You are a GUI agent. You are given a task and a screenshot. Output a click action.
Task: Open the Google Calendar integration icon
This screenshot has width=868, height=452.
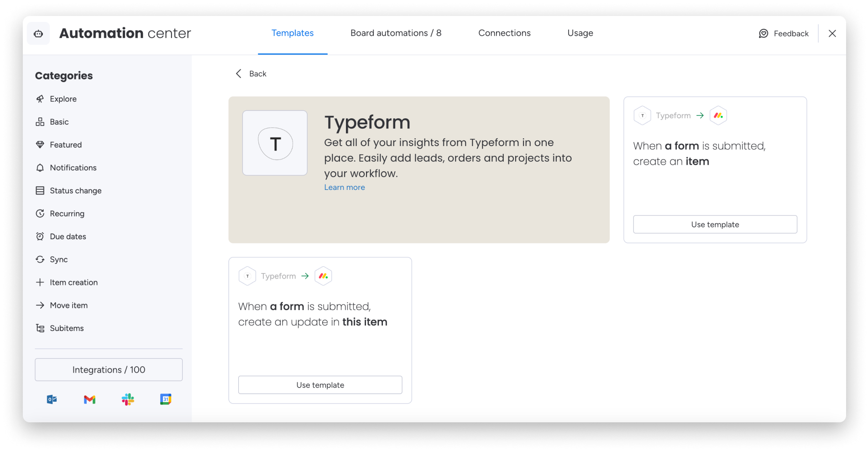click(166, 399)
